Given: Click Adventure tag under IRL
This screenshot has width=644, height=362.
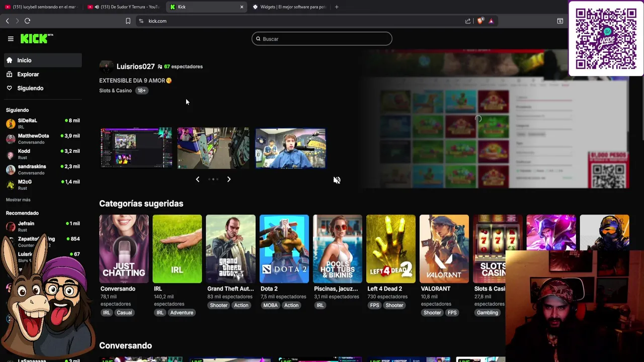Looking at the screenshot, I should pos(182,313).
